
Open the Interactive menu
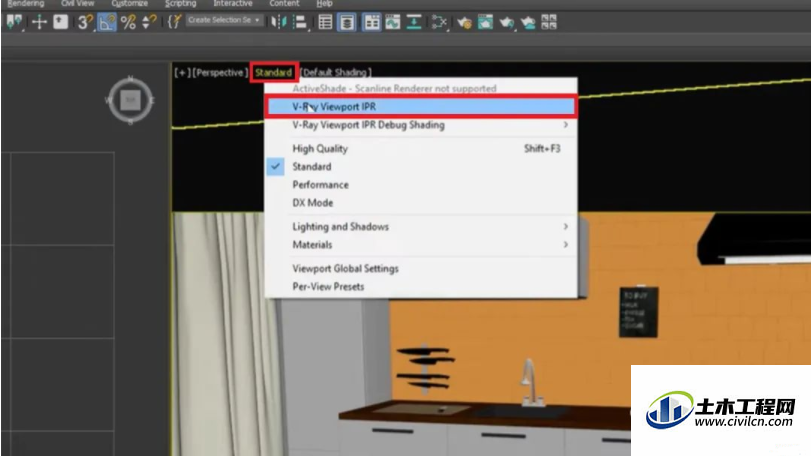233,4
